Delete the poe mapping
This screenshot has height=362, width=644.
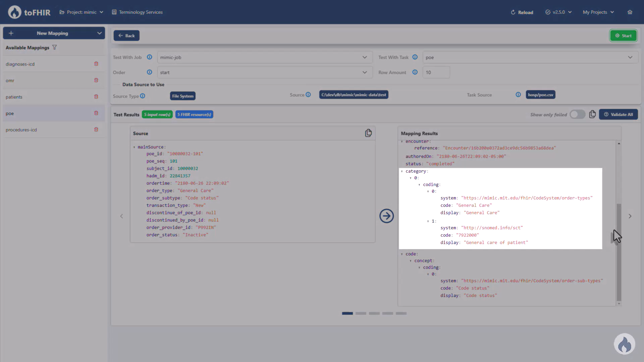click(96, 113)
